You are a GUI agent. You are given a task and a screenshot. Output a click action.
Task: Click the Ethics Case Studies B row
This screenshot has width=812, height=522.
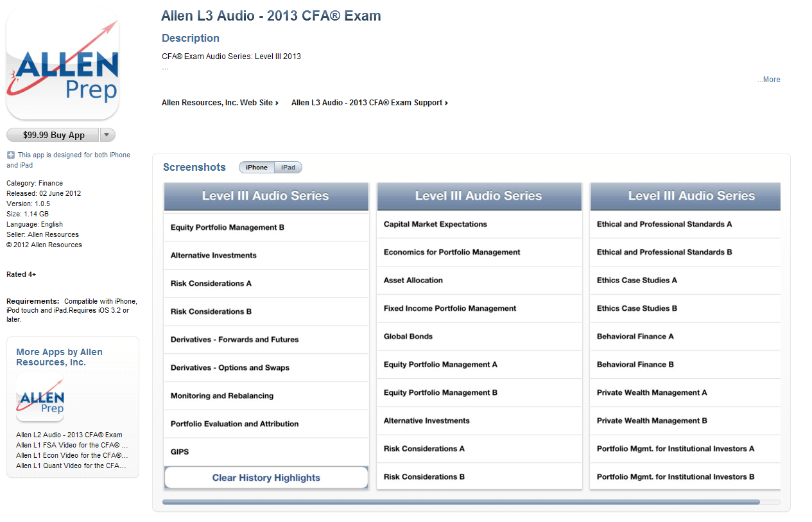pos(686,309)
